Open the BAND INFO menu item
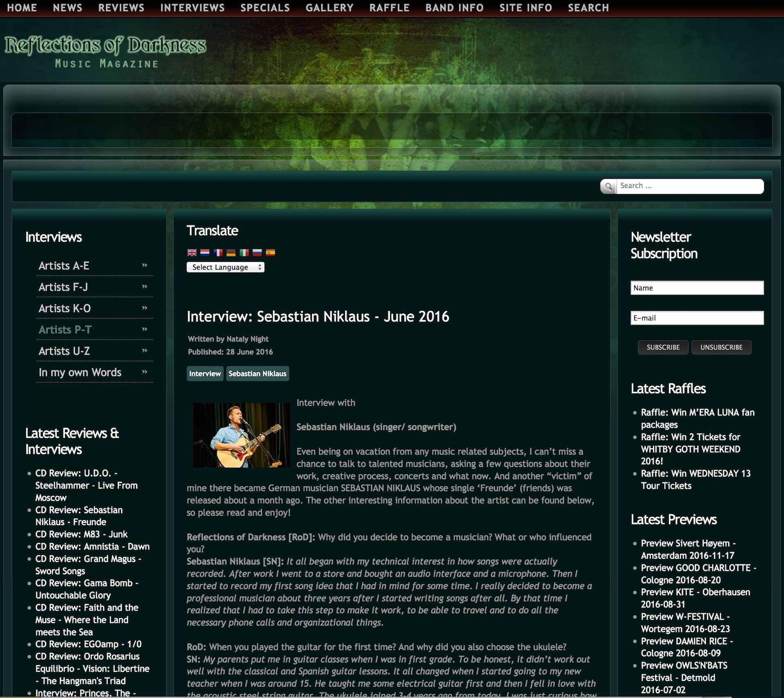Image resolution: width=784 pixels, height=698 pixels. [454, 8]
